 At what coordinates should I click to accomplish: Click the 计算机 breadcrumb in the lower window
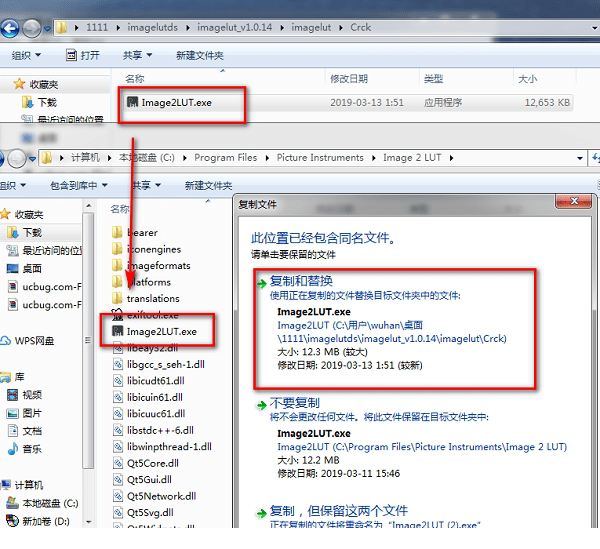[85, 158]
